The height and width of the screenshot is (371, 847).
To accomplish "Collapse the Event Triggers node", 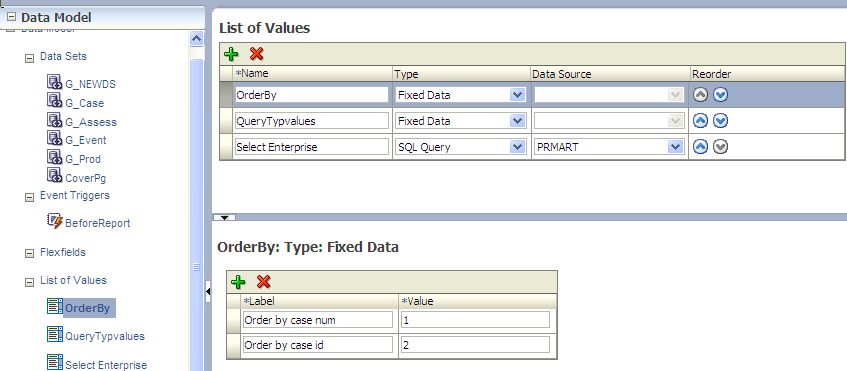I will pos(29,197).
